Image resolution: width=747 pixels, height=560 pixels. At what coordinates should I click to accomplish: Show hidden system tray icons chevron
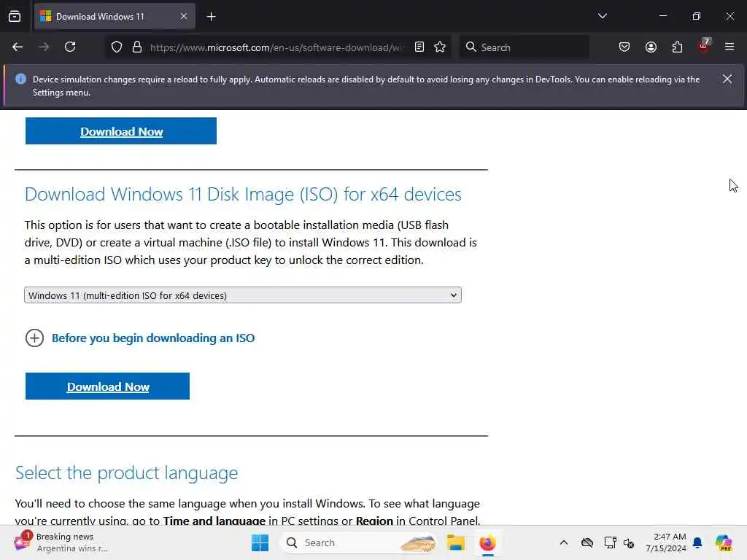coord(564,542)
